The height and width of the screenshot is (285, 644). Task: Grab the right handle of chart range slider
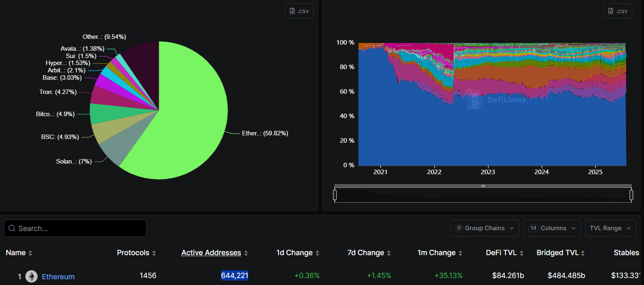click(x=631, y=195)
